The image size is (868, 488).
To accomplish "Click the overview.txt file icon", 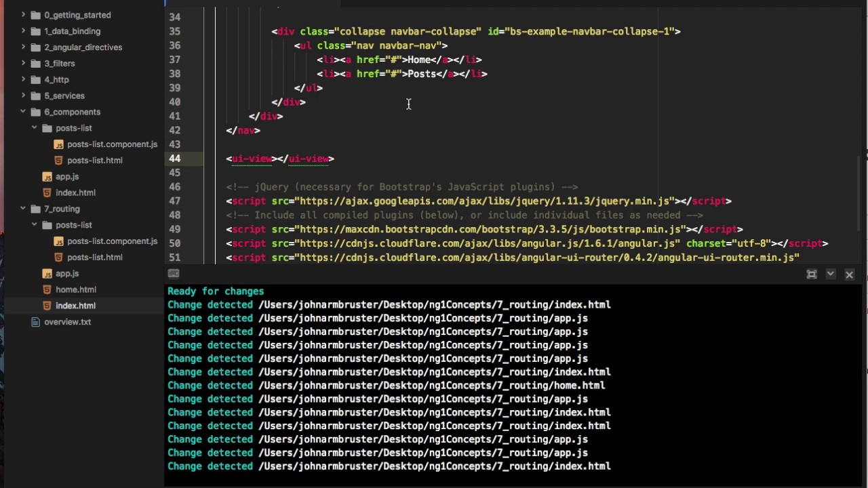I will coord(35,322).
